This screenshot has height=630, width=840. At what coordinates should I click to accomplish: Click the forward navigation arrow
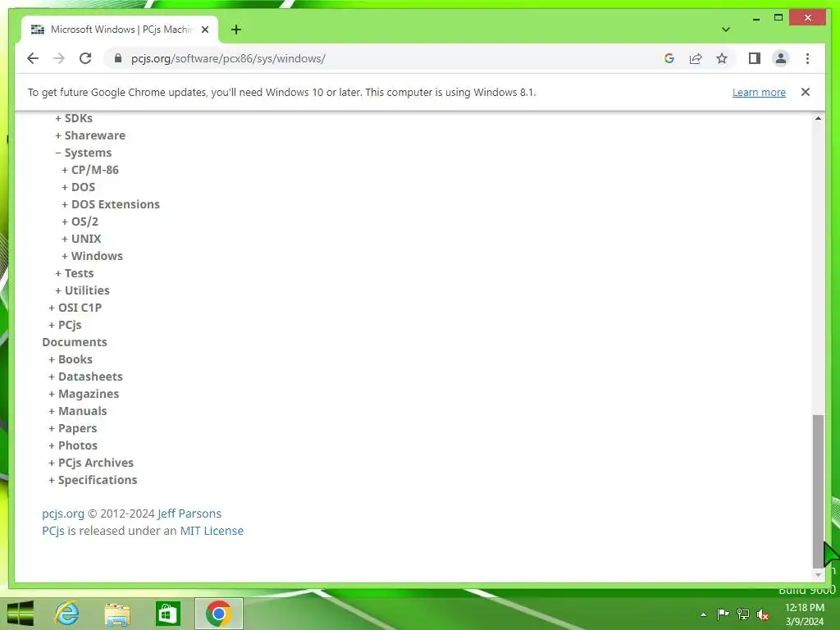pos(59,58)
